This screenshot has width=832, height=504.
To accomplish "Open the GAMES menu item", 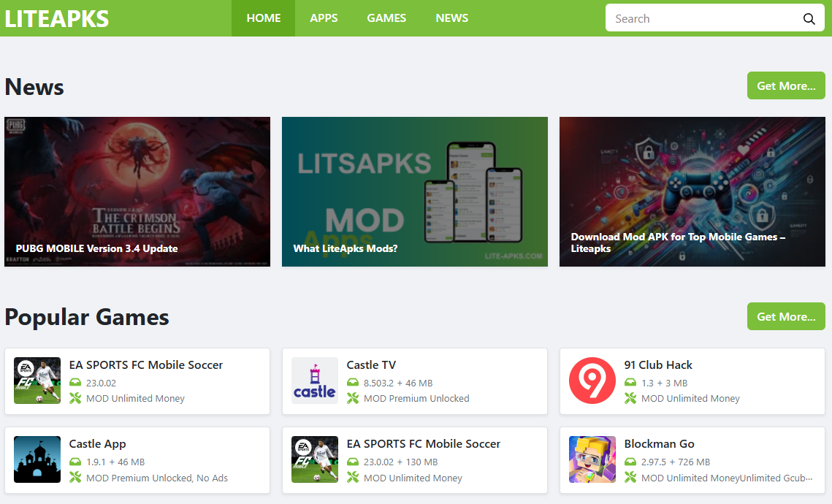I will click(x=386, y=18).
